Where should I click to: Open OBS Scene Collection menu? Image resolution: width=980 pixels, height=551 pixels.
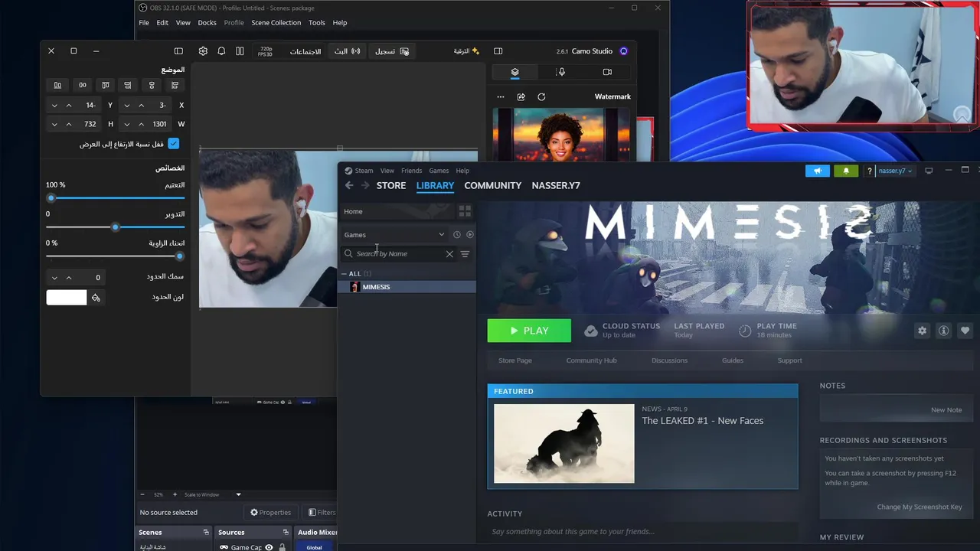tap(276, 23)
